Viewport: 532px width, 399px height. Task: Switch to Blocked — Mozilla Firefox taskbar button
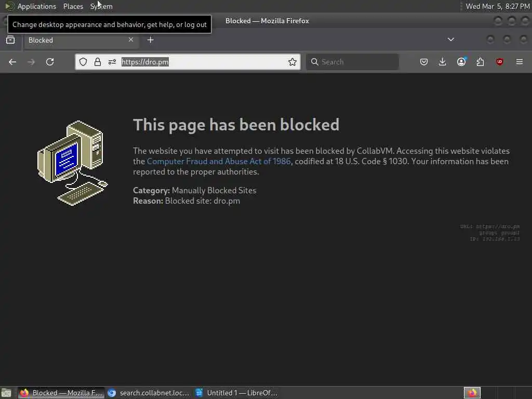61,393
